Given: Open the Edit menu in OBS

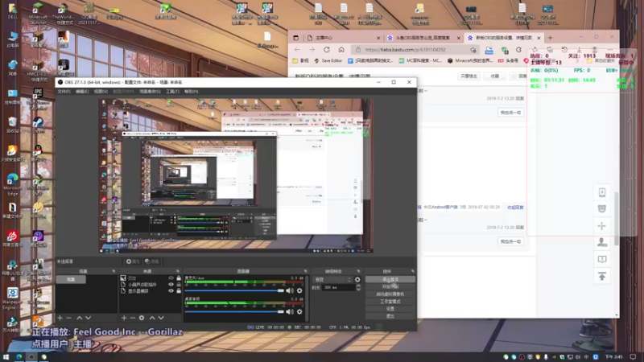Looking at the screenshot, I should click(82, 92).
